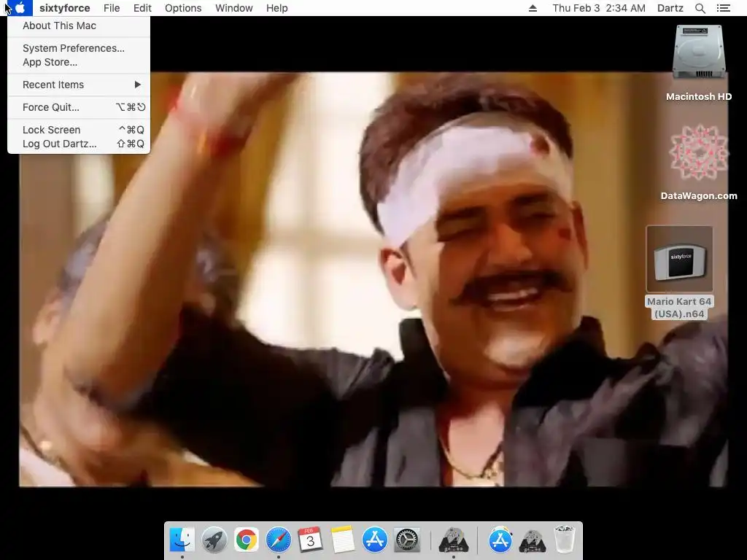This screenshot has height=560, width=747.
Task: Open Finder from the Dock
Action: (x=182, y=540)
